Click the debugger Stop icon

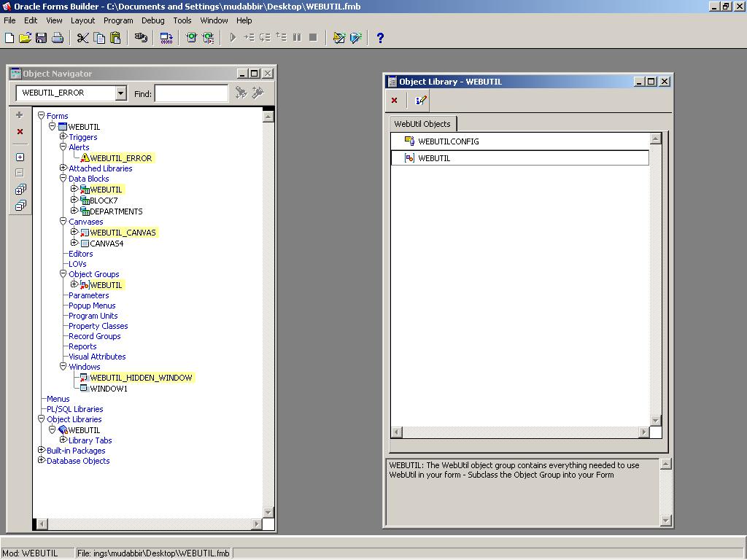click(313, 38)
